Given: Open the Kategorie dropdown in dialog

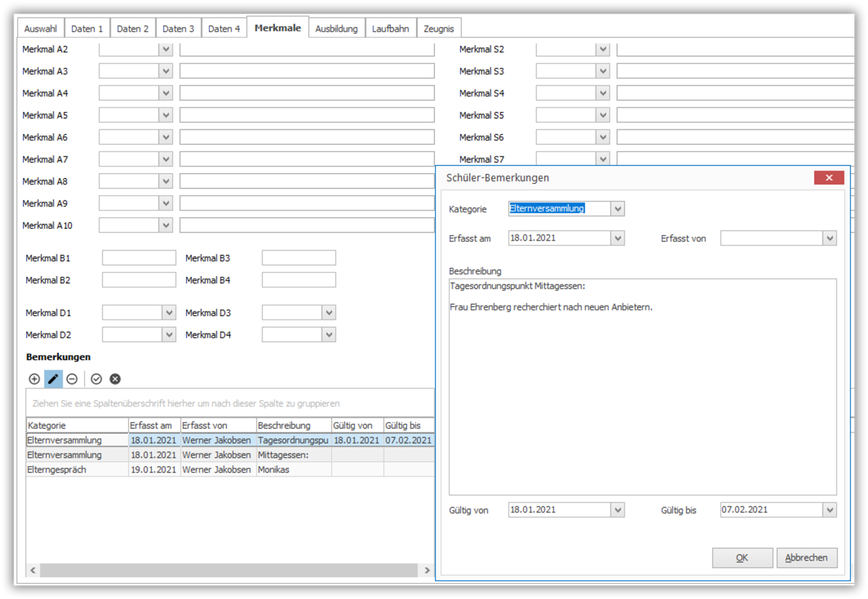Looking at the screenshot, I should coord(618,209).
